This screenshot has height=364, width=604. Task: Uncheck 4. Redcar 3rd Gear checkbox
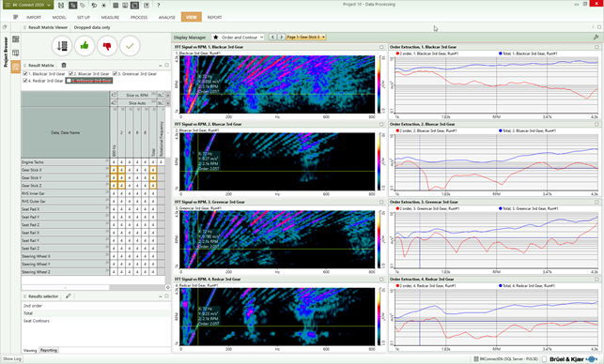point(25,81)
